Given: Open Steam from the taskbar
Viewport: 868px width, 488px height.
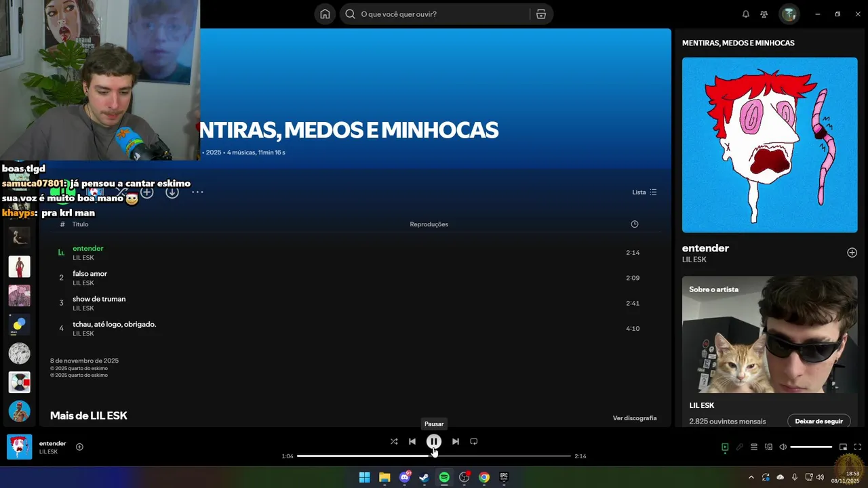Looking at the screenshot, I should pyautogui.click(x=424, y=477).
